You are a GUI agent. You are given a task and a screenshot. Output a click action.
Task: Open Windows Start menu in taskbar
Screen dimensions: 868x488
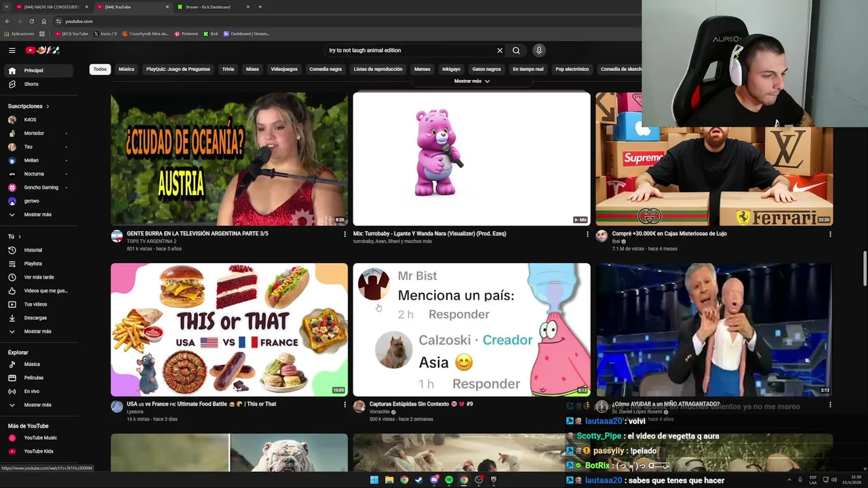pyautogui.click(x=374, y=480)
